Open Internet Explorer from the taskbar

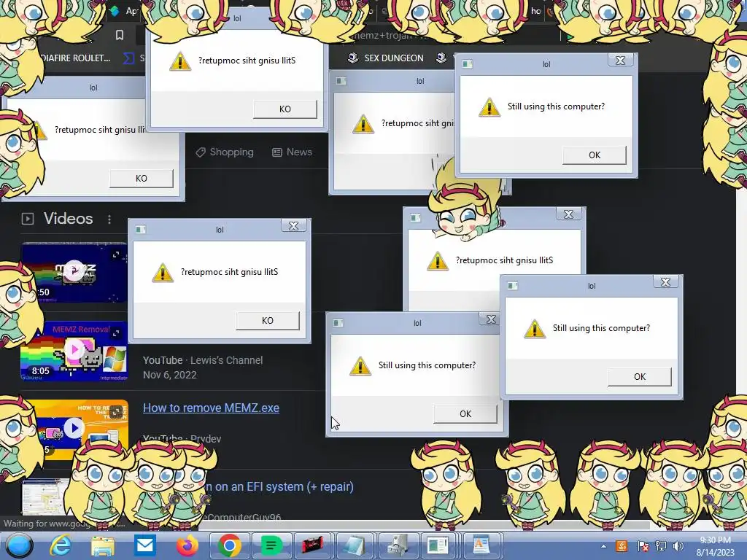tap(61, 545)
